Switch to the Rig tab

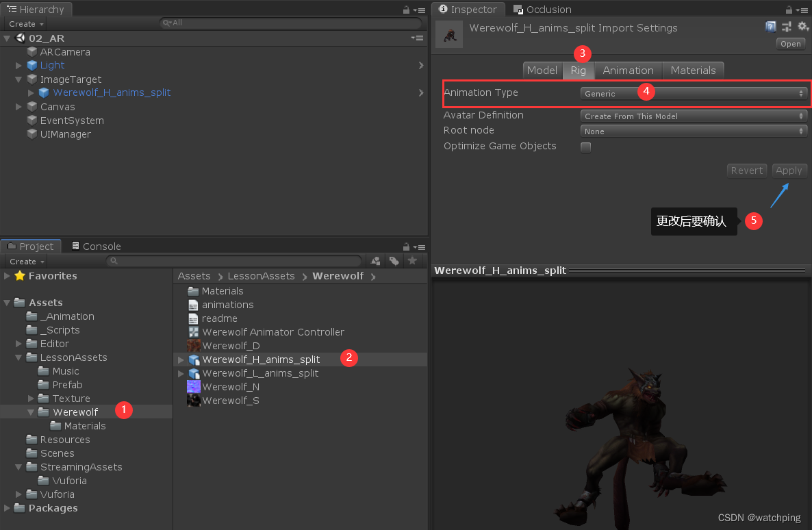(x=579, y=71)
